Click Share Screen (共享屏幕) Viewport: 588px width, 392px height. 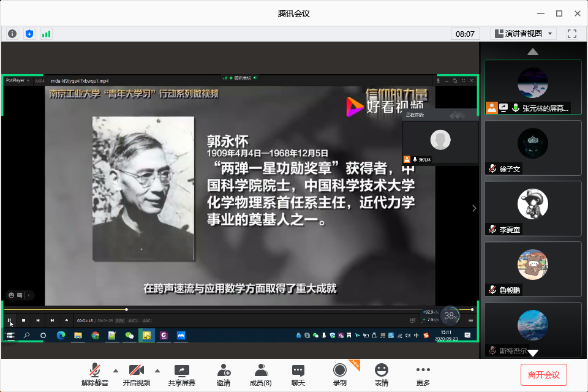coord(182,374)
